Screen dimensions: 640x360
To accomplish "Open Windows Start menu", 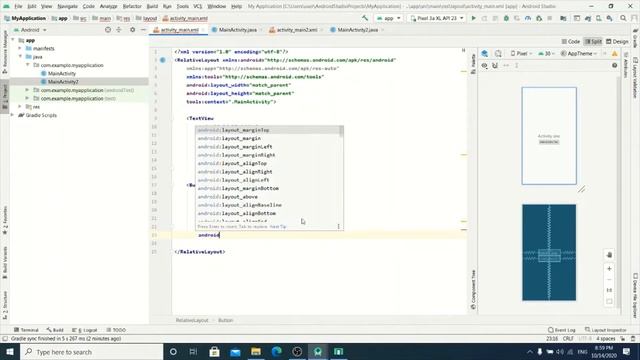I will [x=10, y=352].
